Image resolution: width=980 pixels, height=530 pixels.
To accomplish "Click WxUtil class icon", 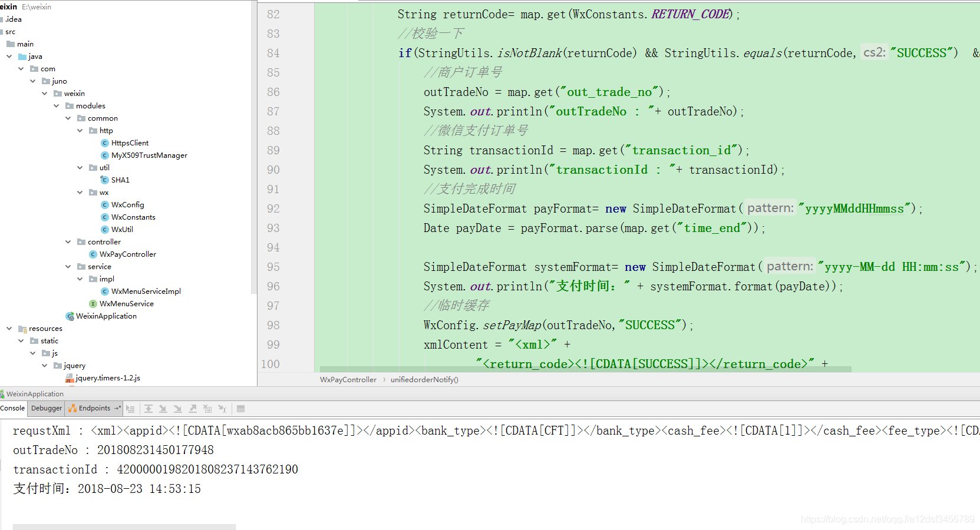I will pos(105,230).
